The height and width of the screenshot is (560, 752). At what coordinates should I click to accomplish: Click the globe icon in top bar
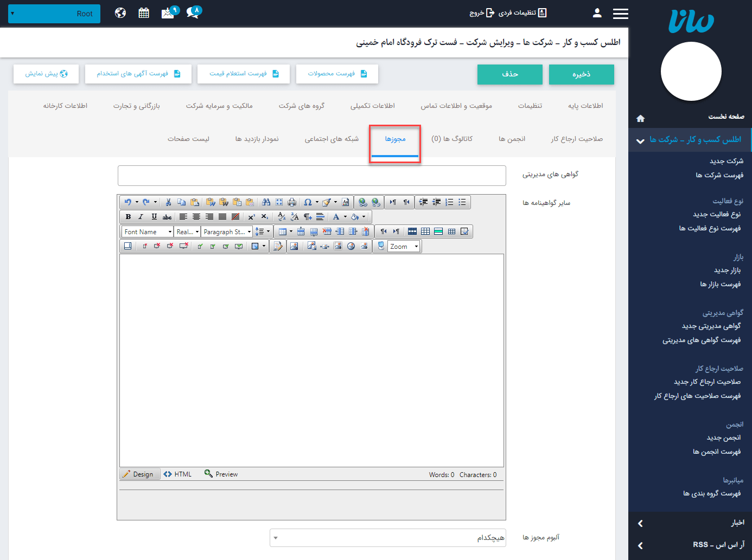(x=120, y=13)
